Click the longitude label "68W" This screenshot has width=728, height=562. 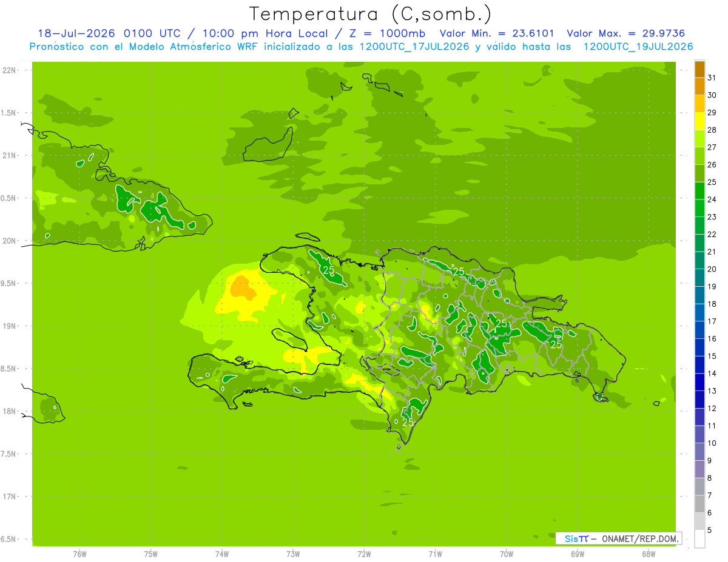coord(649,554)
